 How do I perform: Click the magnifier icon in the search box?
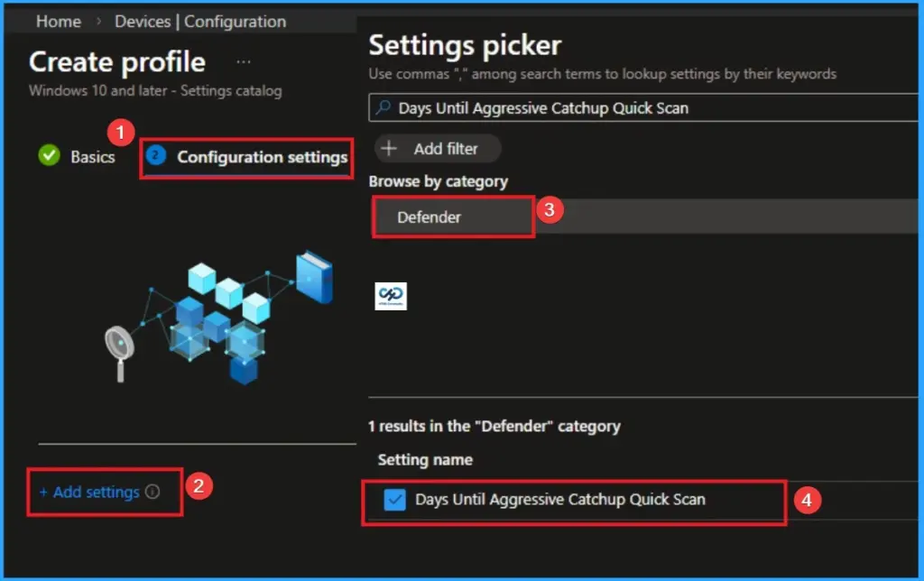coord(383,105)
